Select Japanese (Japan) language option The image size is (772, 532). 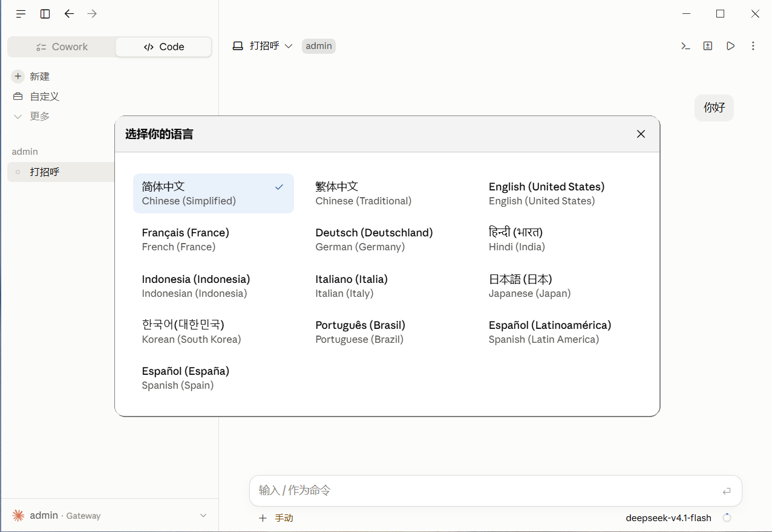pyautogui.click(x=560, y=286)
